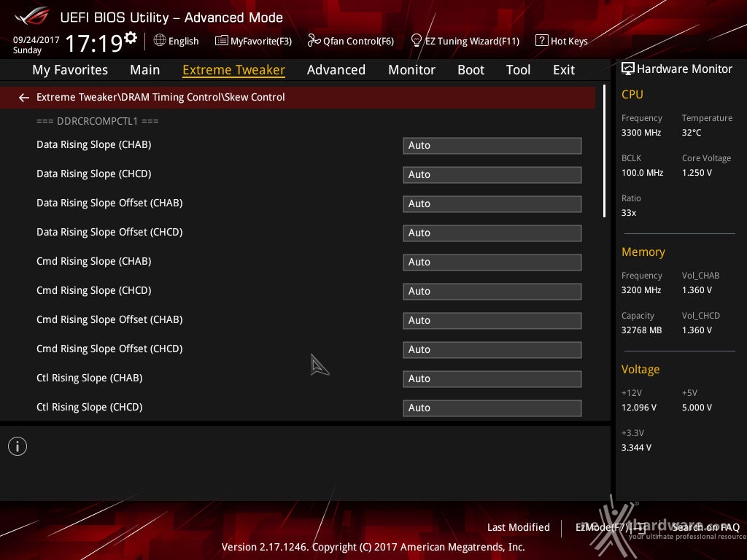Click the globe language icon
Screen dimensions: 747x560
(x=160, y=41)
